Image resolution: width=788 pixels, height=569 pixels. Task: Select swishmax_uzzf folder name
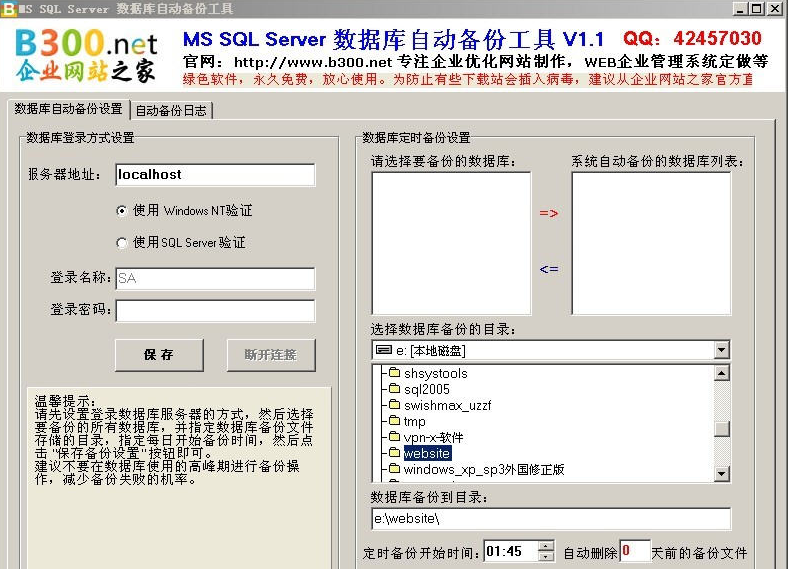[x=447, y=406]
